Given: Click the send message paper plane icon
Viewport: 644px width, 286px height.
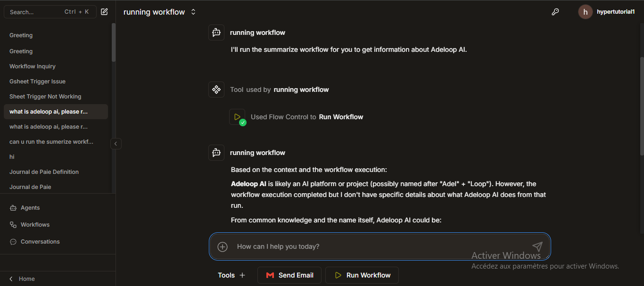Looking at the screenshot, I should point(537,246).
